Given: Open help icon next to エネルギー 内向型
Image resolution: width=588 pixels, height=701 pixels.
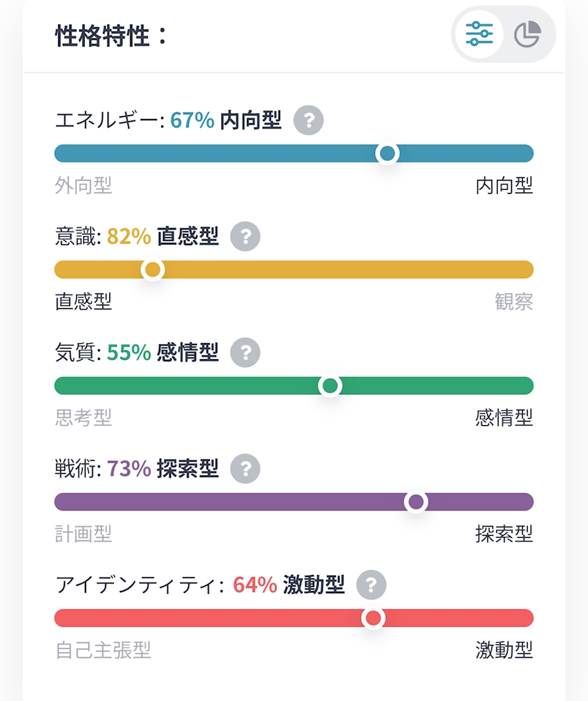Looking at the screenshot, I should coord(308,120).
